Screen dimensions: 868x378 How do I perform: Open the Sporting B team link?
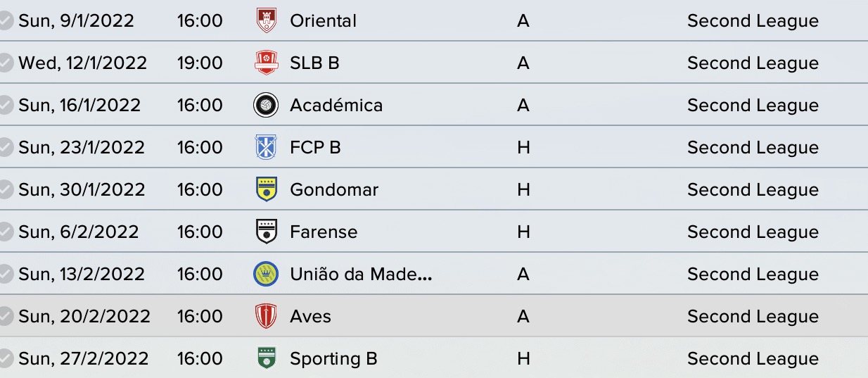point(333,359)
